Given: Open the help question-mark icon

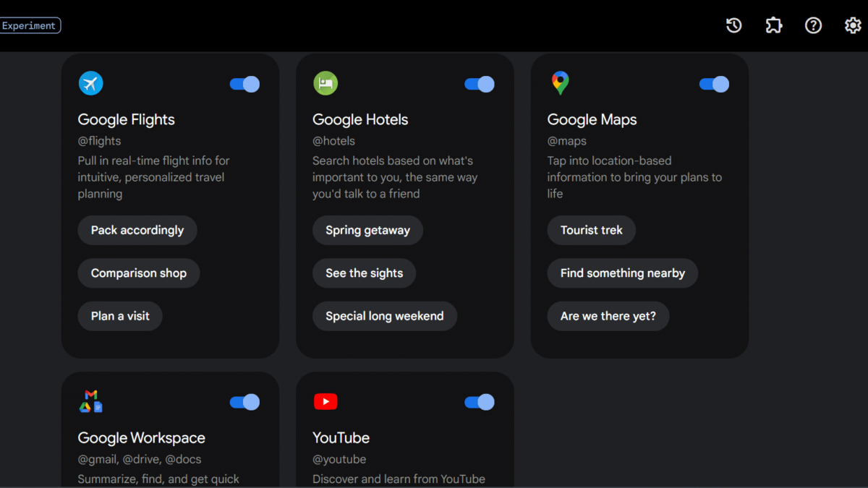Looking at the screenshot, I should (813, 25).
